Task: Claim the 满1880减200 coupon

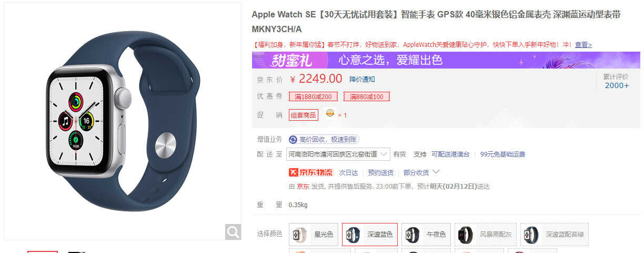Action: [x=313, y=96]
